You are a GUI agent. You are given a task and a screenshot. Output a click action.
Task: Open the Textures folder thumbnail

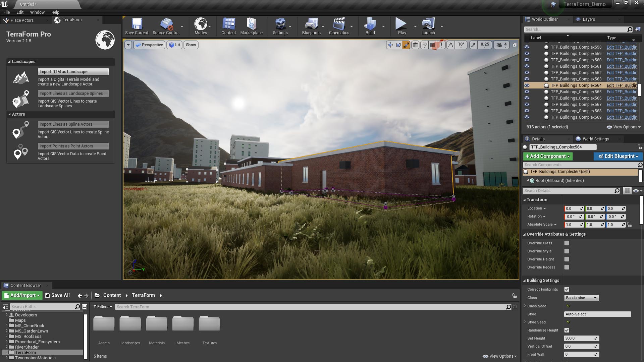[x=209, y=324]
